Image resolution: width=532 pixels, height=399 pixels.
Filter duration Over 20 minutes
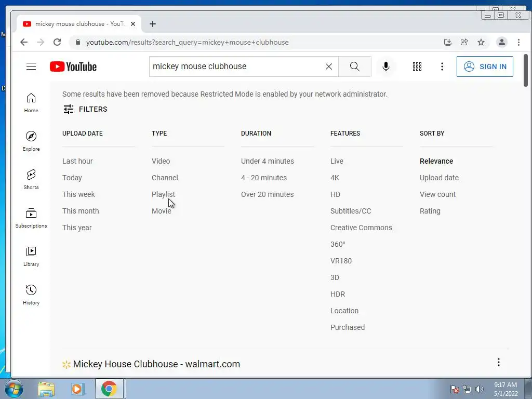[x=268, y=194]
